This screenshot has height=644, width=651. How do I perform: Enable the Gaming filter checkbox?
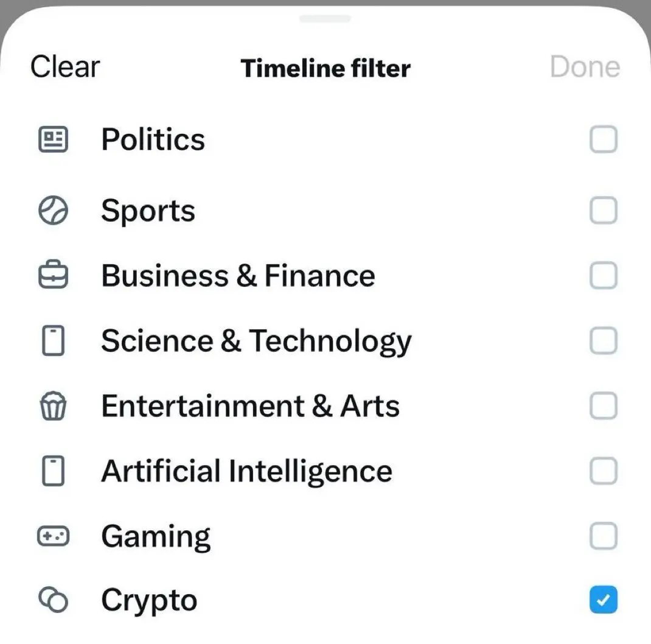click(604, 536)
